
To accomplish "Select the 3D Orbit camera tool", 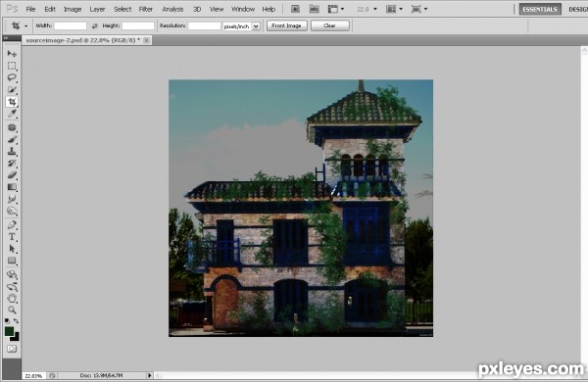I will (x=12, y=287).
